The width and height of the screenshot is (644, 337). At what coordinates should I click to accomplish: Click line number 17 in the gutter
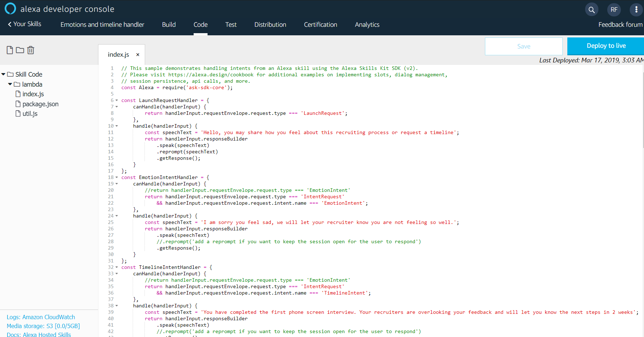click(111, 171)
